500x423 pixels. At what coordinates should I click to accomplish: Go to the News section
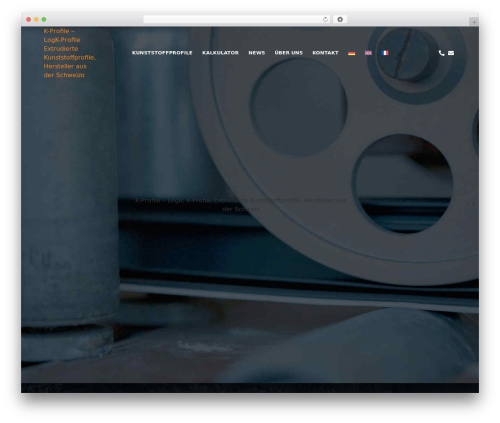click(257, 53)
